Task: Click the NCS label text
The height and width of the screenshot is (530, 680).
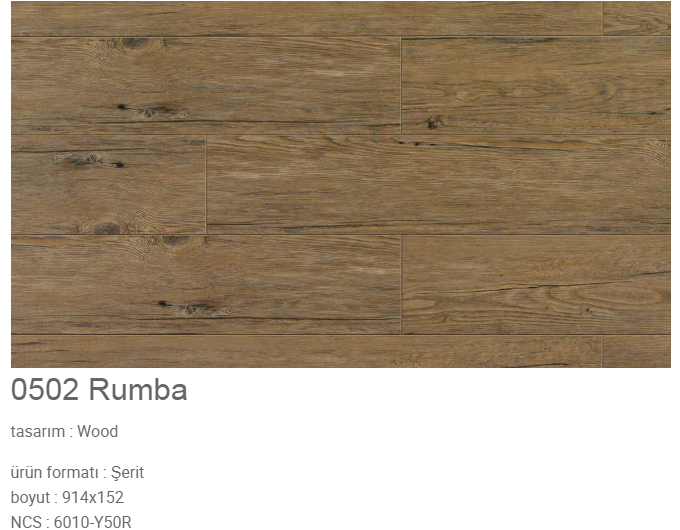Action: pyautogui.click(x=26, y=522)
